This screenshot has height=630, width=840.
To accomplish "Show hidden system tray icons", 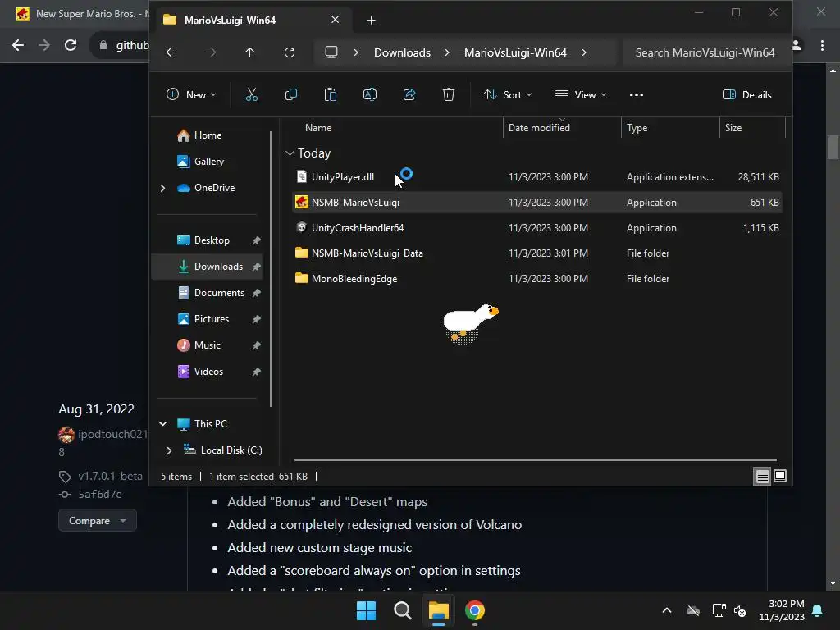I will (667, 610).
